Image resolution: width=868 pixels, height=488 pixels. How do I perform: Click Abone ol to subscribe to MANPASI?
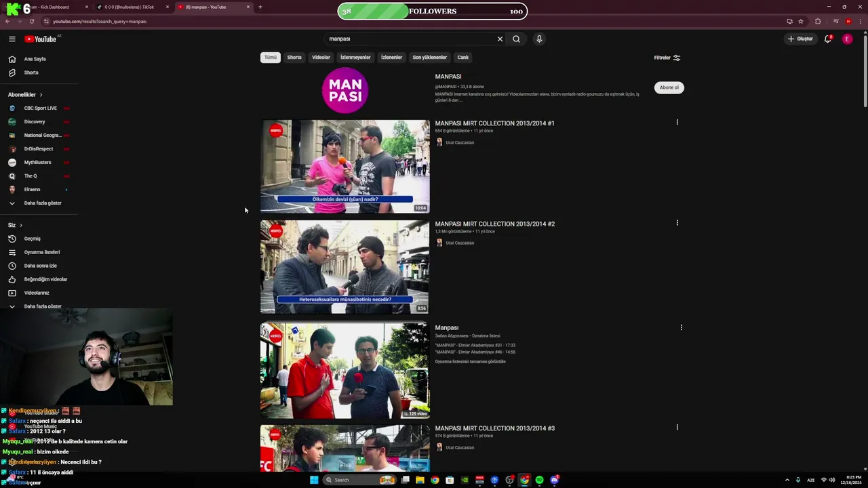pyautogui.click(x=669, y=87)
